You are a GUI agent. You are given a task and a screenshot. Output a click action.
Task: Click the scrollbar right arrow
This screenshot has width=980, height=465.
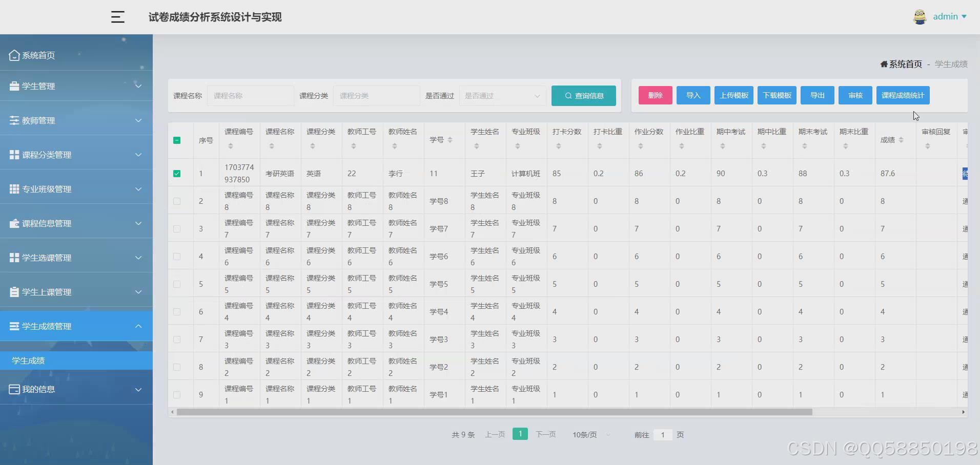point(964,412)
